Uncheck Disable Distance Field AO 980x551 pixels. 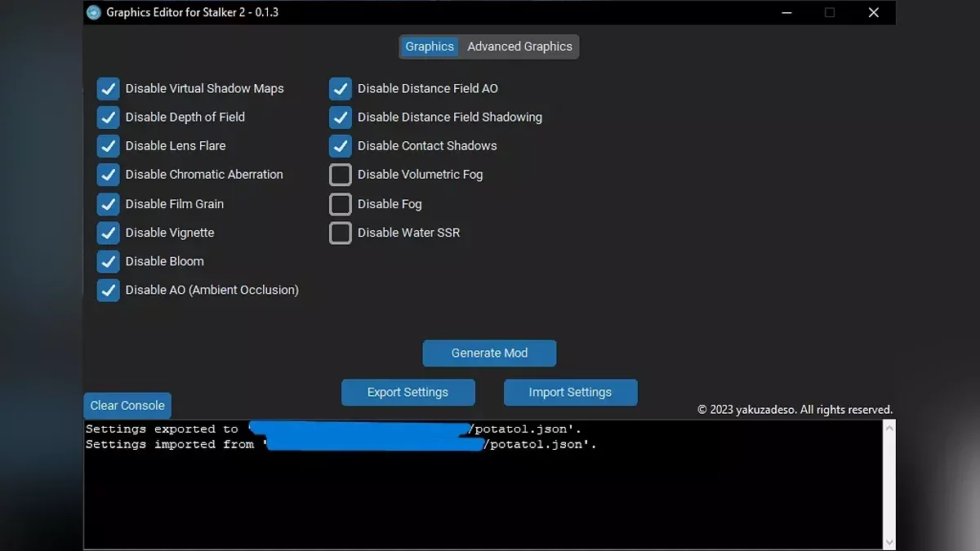pos(341,88)
